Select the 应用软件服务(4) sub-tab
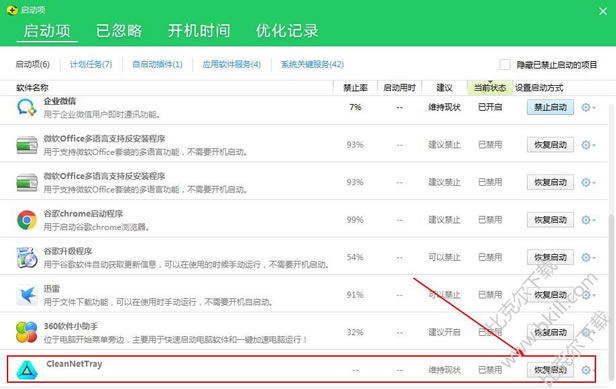The width and height of the screenshot is (616, 389). point(231,64)
